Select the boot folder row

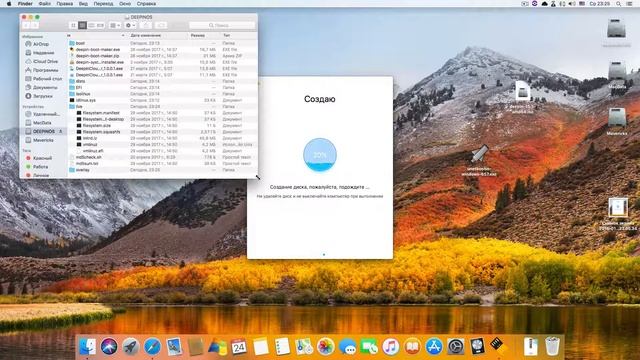pyautogui.click(x=162, y=43)
